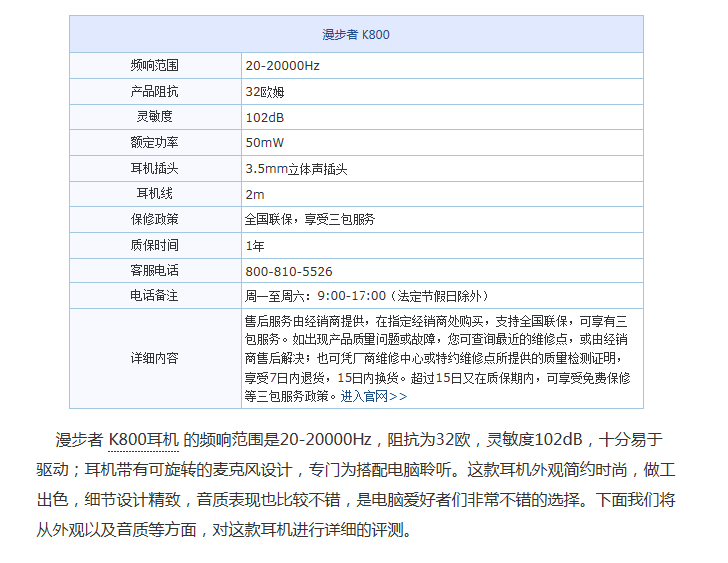Select the phone number 800-810-5526
Viewport: 728px width, 563px height.
point(289,272)
